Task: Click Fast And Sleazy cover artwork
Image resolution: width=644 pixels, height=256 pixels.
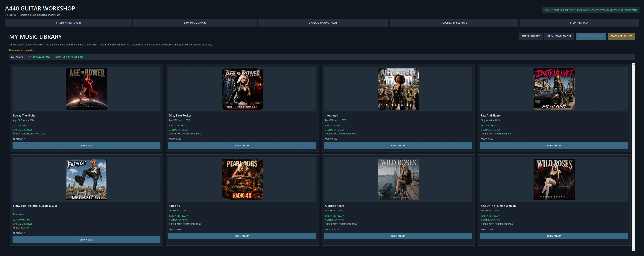Action: [x=554, y=89]
